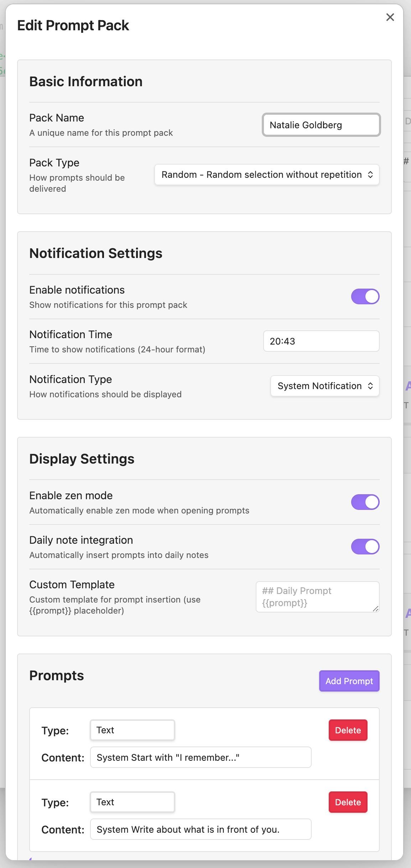This screenshot has height=868, width=411.
Task: Click the Pack Name input field
Action: (321, 125)
